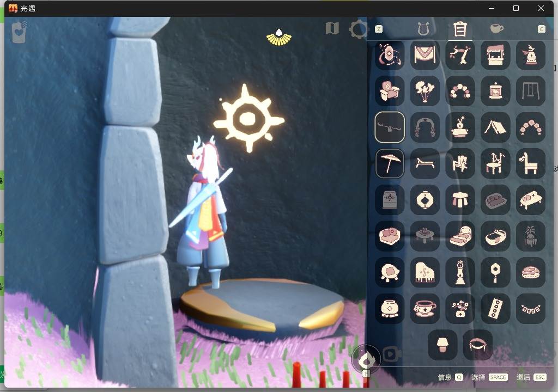Screen dimensions: 558x392
Task: Select the light-colored sofa prop
Action: point(531,200)
